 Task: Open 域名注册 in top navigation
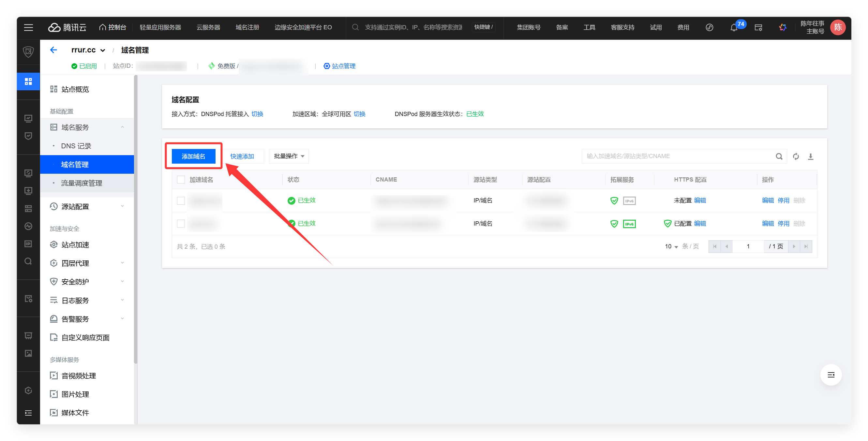[247, 27]
